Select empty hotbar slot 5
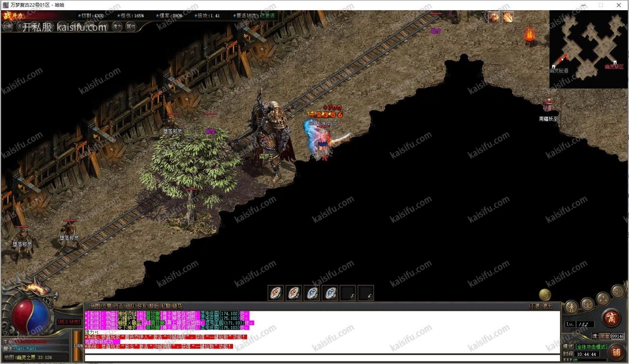The width and height of the screenshot is (629, 364). (348, 293)
